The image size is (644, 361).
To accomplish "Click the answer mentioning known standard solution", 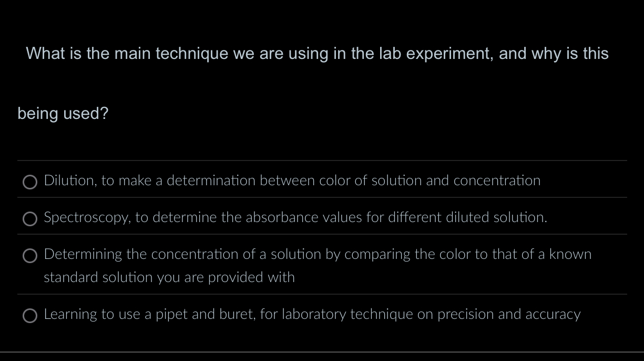I will [x=318, y=254].
